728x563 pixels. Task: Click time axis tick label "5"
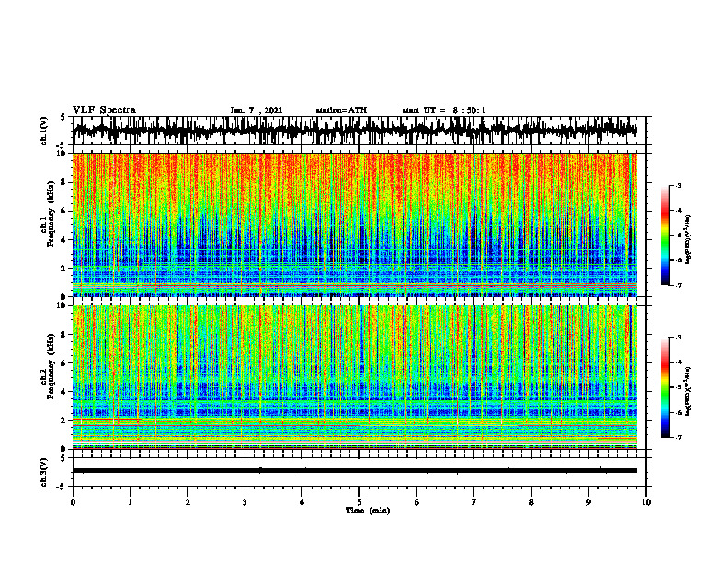[359, 502]
